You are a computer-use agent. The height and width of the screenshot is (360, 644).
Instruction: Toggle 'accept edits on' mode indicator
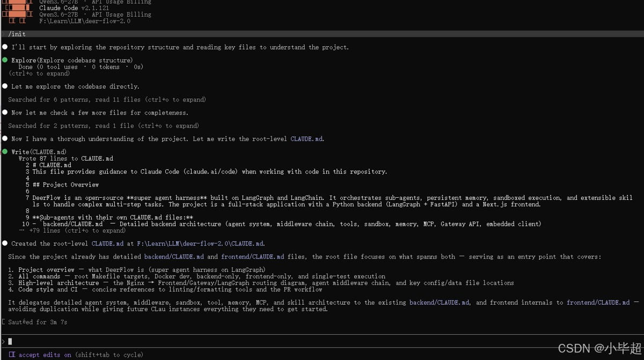[x=45, y=355]
